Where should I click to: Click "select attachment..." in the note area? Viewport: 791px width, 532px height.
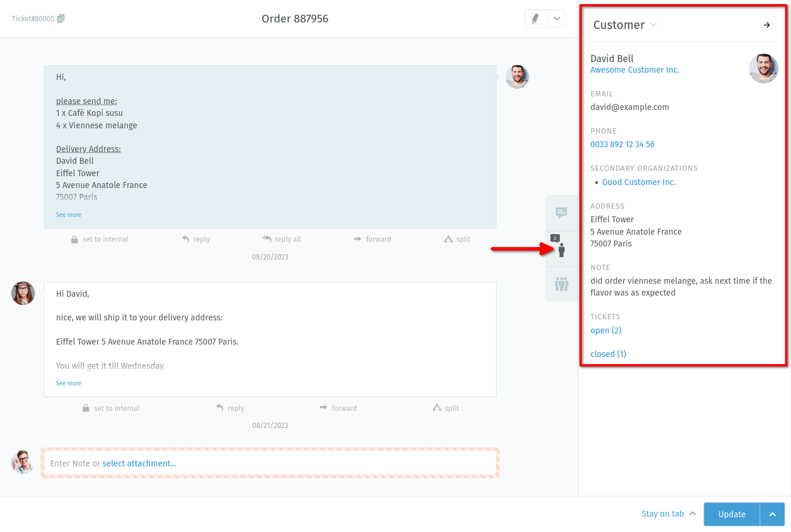[140, 463]
